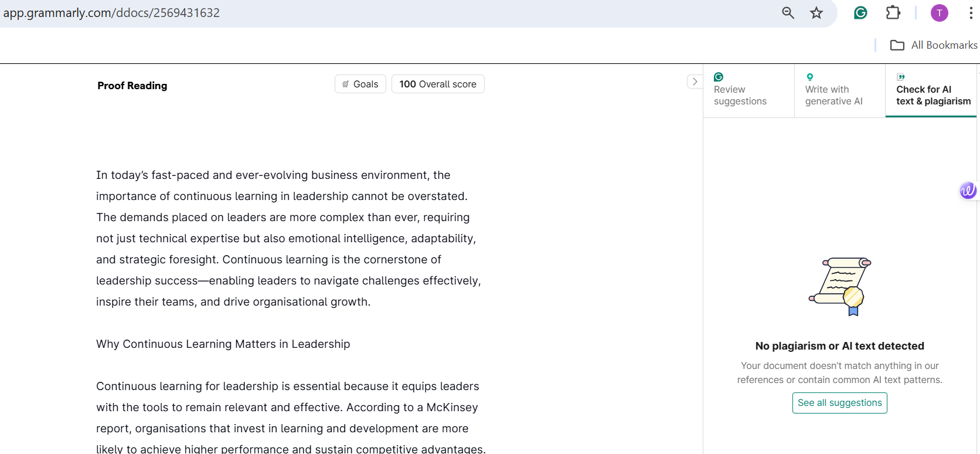This screenshot has width=980, height=454.
Task: Click the address bar URL
Action: pos(111,13)
